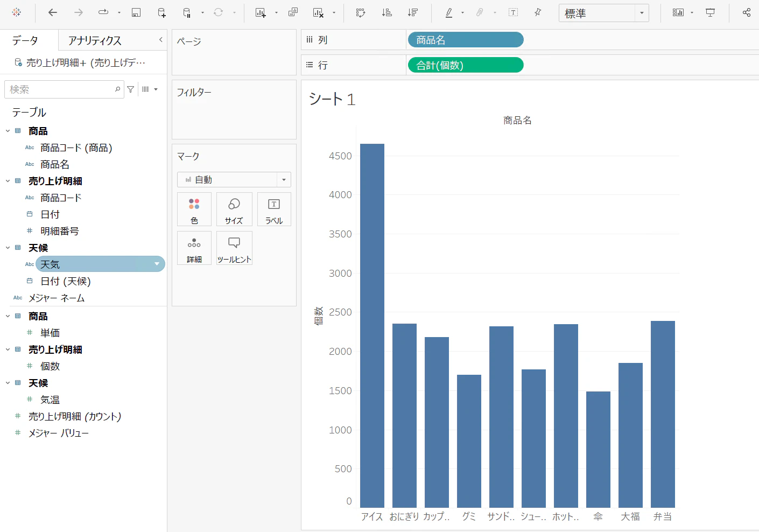Image resolution: width=759 pixels, height=532 pixels.
Task: Swap rows and columns via toolbar icon
Action: click(361, 12)
